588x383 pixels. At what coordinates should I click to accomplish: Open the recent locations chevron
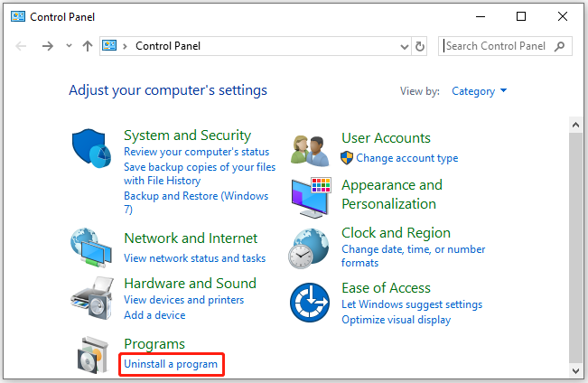[69, 46]
